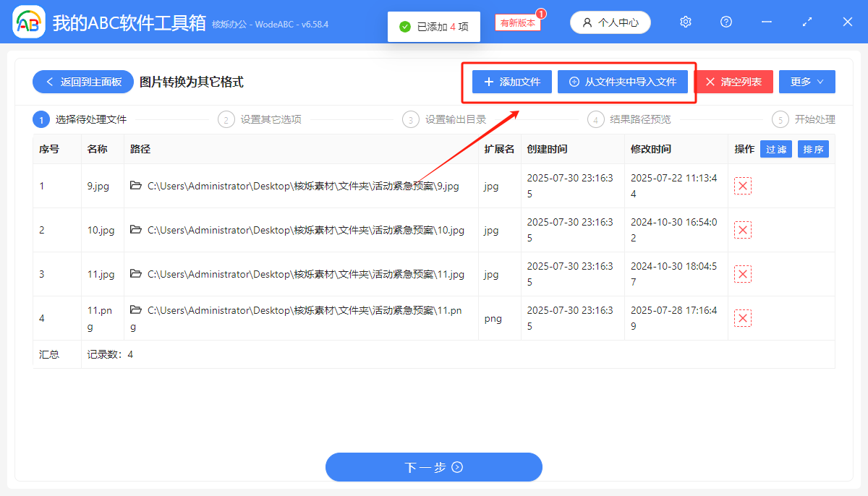Image resolution: width=868 pixels, height=496 pixels.
Task: Click the 有新版本 update badge
Action: 516,22
